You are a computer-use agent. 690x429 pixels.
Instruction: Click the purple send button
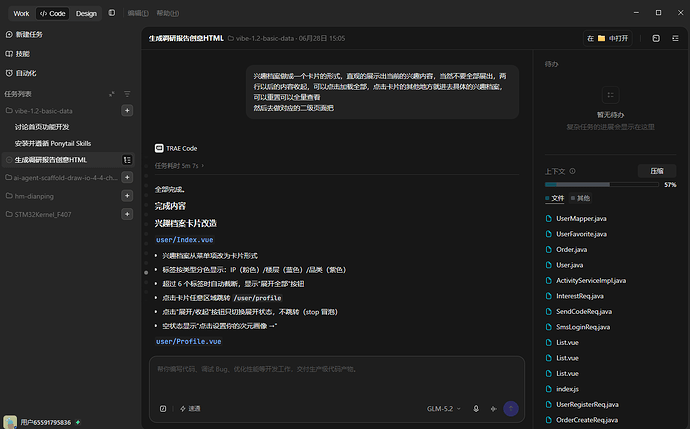click(x=511, y=409)
